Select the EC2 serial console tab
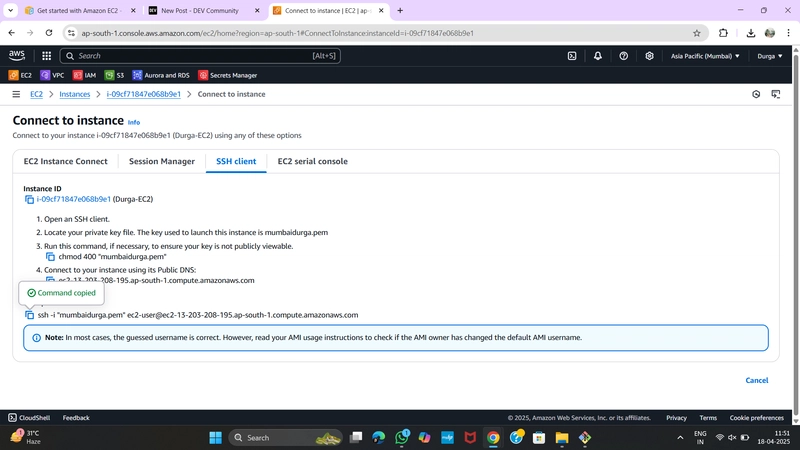Viewport: 800px width, 450px height. pos(312,161)
